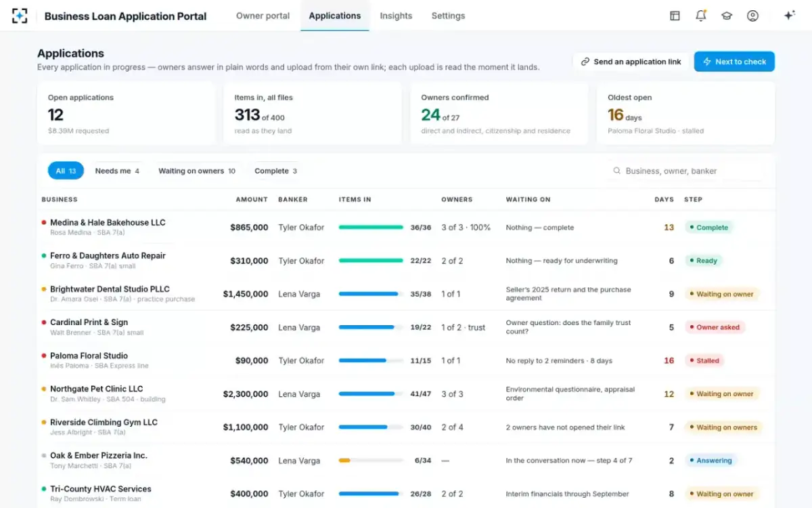Open Cardinal Print & Sign application
Viewport: 812px width, 508px height.
[89, 322]
